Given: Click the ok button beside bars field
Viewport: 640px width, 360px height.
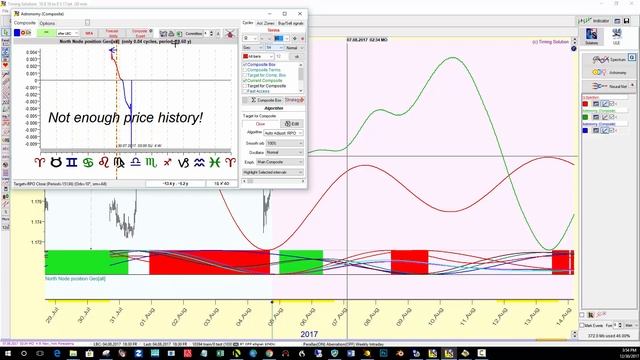Looking at the screenshot, I should click(297, 56).
